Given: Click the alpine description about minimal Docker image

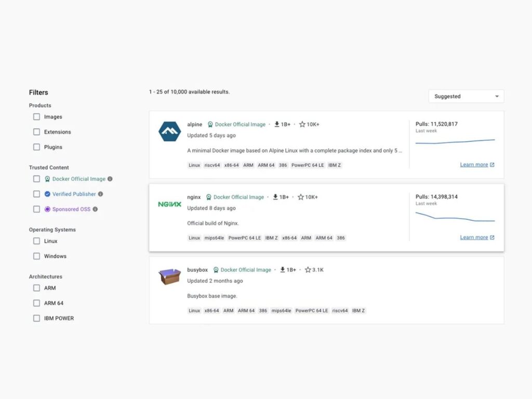Looking at the screenshot, I should point(295,150).
